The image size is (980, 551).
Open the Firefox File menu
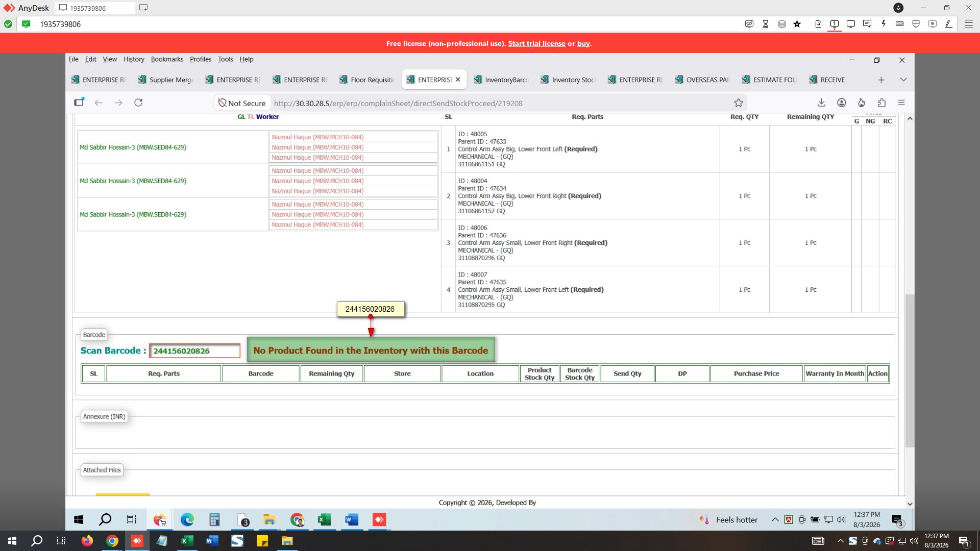click(73, 59)
